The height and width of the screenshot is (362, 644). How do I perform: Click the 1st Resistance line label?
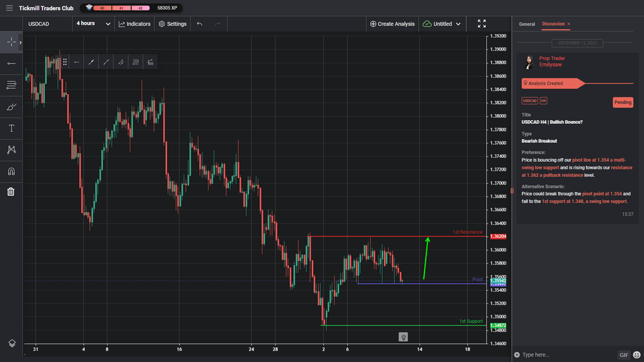468,232
